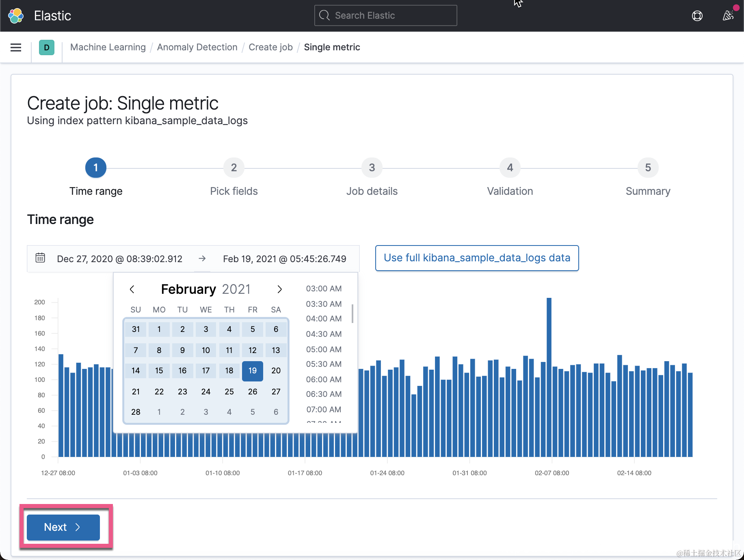Click the time list scrollbar
The width and height of the screenshot is (744, 560).
coord(353,314)
